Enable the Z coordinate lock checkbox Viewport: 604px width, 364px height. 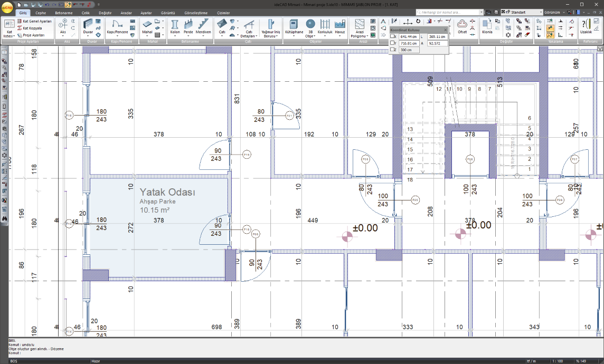pos(392,50)
